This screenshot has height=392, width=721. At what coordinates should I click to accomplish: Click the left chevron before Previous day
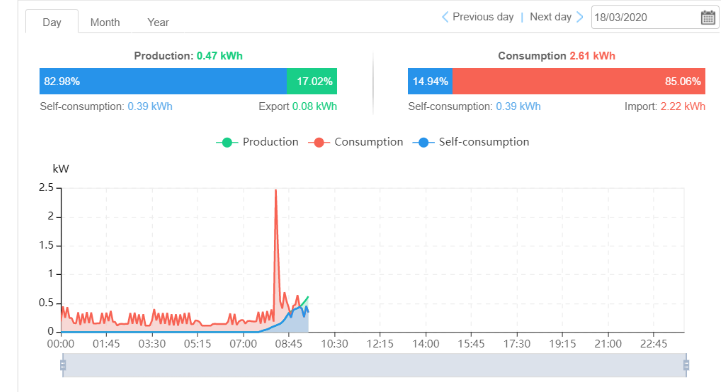click(445, 17)
